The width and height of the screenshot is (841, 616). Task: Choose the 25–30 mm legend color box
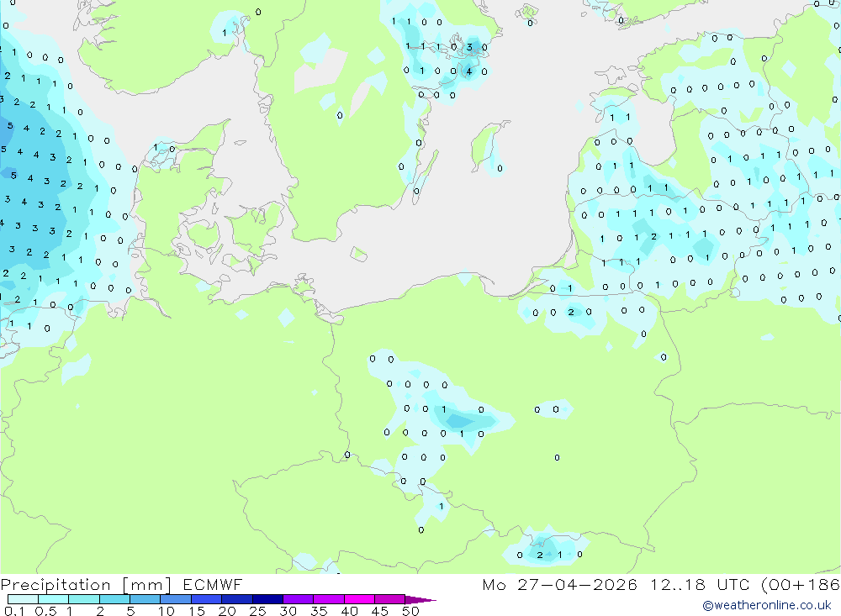(267, 599)
